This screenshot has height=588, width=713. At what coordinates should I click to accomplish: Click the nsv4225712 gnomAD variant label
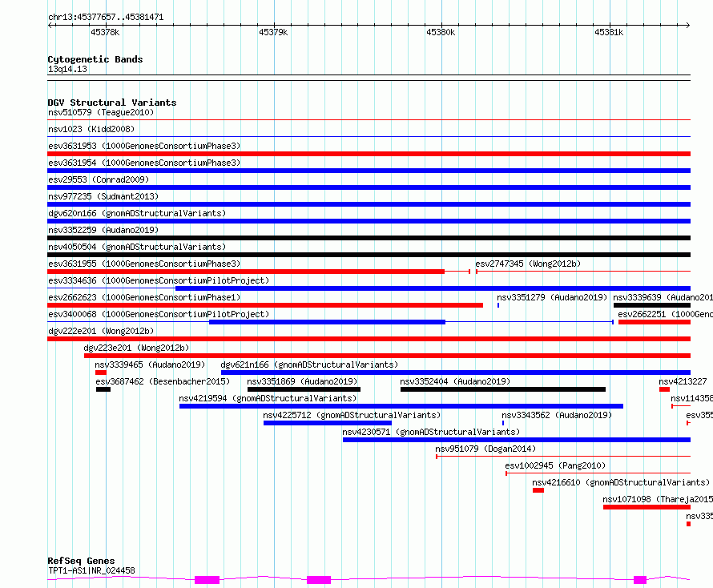pos(352,415)
